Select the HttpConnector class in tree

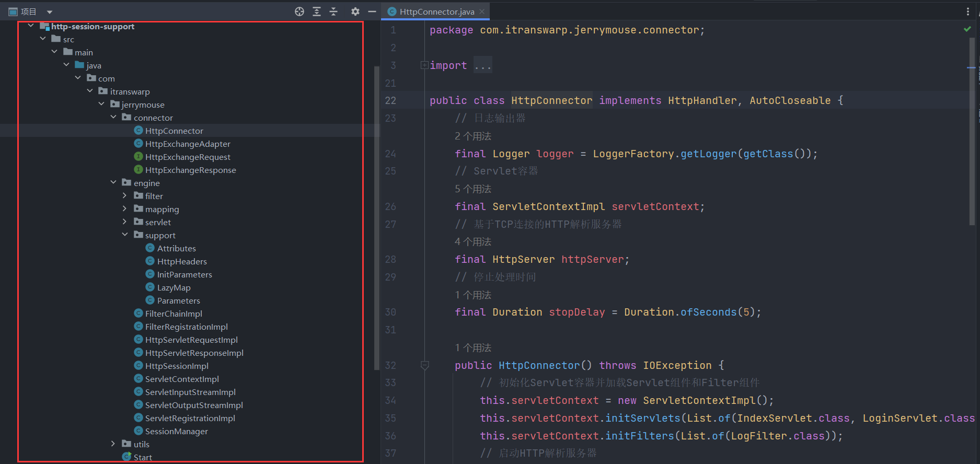[174, 131]
